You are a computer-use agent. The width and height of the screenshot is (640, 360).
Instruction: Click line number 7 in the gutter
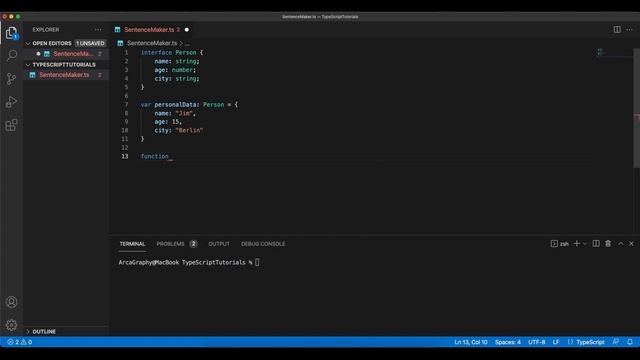coord(126,104)
